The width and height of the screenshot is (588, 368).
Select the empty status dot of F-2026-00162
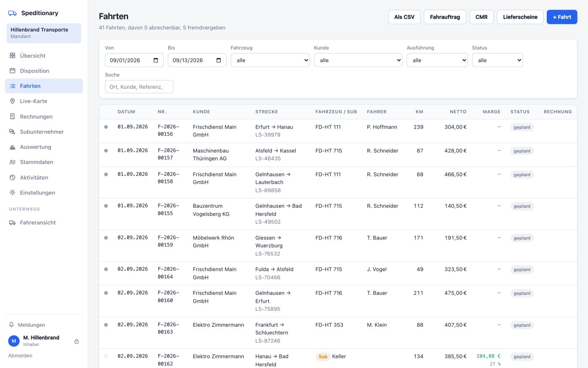click(106, 356)
